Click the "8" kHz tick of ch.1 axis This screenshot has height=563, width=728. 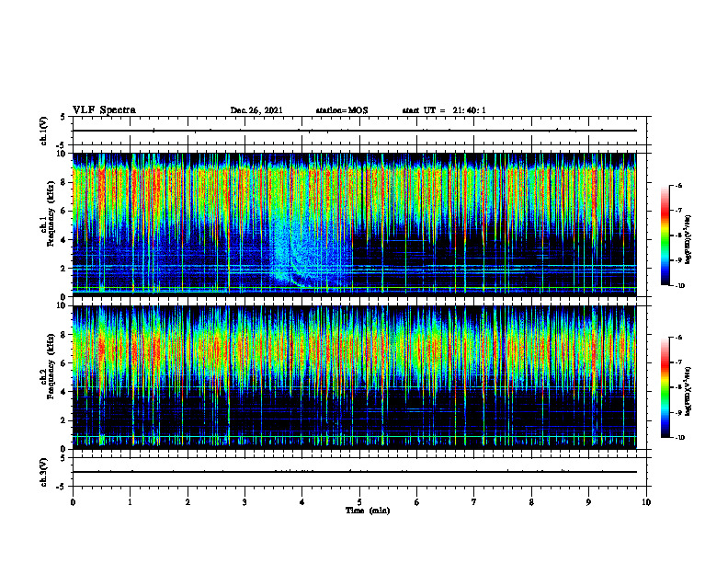pos(63,182)
